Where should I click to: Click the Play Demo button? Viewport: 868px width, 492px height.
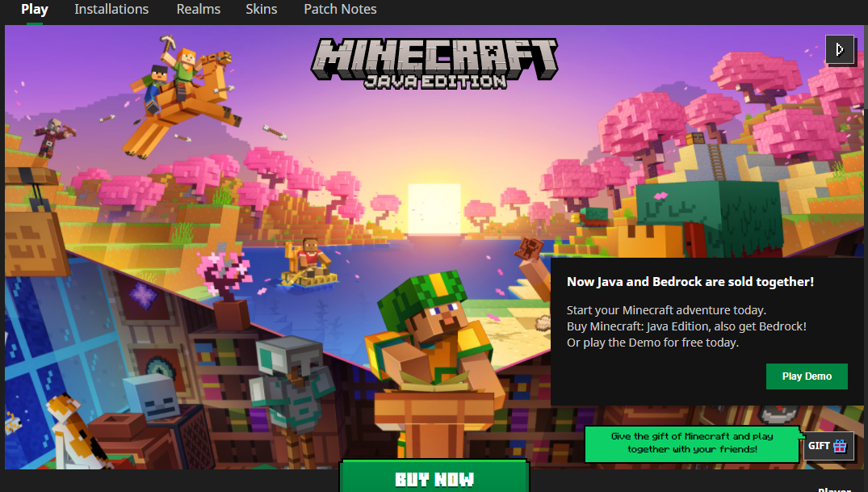[x=807, y=376]
